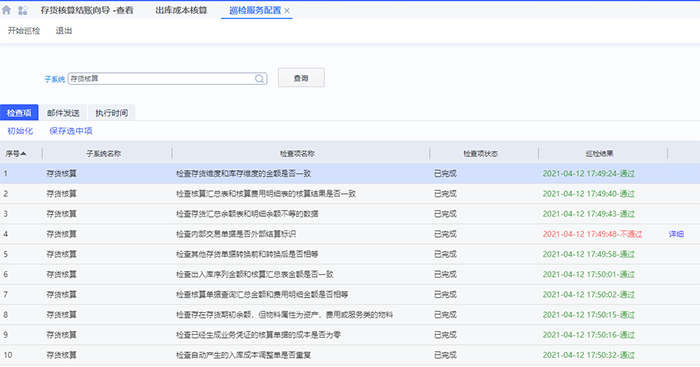Click the 巡检结果 column header
The image size is (700, 367).
(x=600, y=154)
